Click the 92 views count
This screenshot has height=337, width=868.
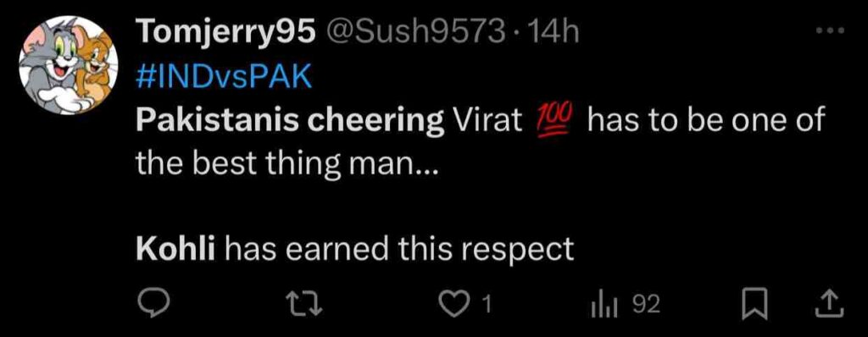point(647,304)
